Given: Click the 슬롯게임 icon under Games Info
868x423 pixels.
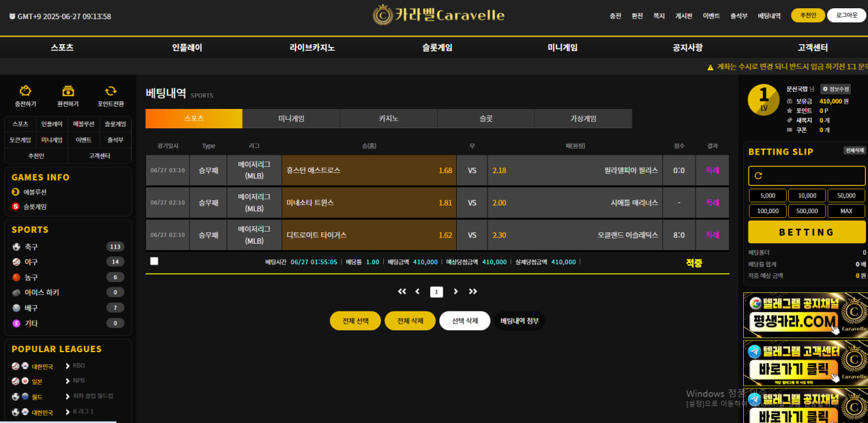Looking at the screenshot, I should click(x=16, y=206).
